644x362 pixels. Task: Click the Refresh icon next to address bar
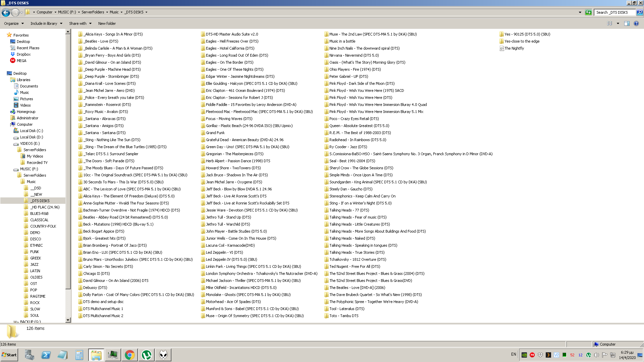click(x=588, y=12)
